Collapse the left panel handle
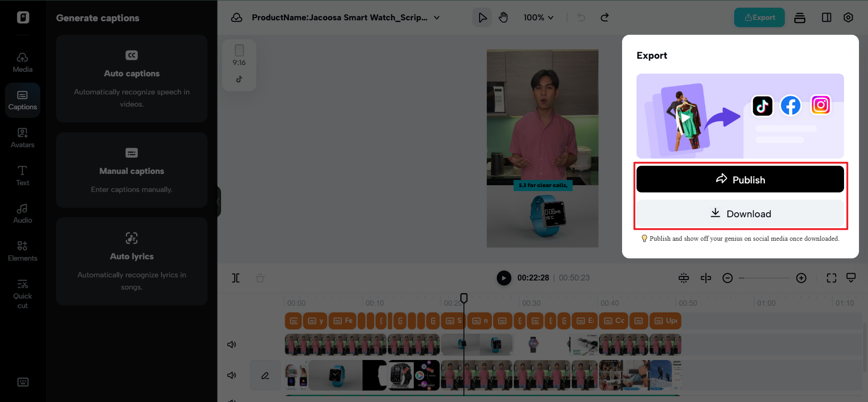The image size is (868, 402). coord(219,201)
